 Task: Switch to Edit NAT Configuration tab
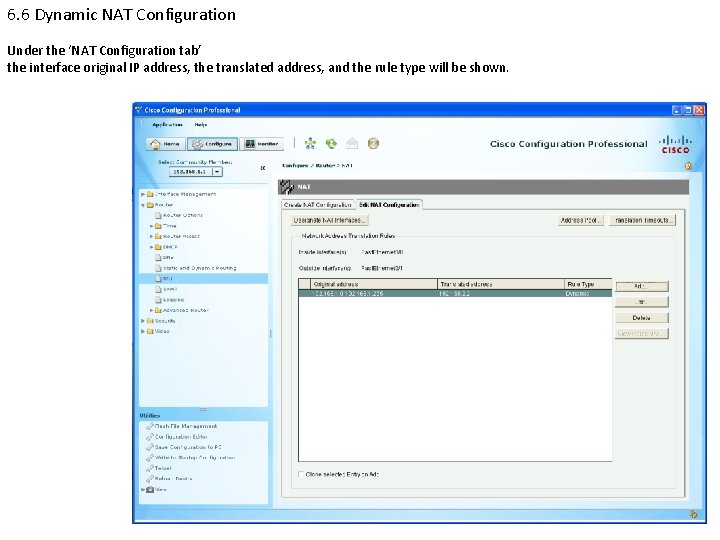pyautogui.click(x=389, y=205)
